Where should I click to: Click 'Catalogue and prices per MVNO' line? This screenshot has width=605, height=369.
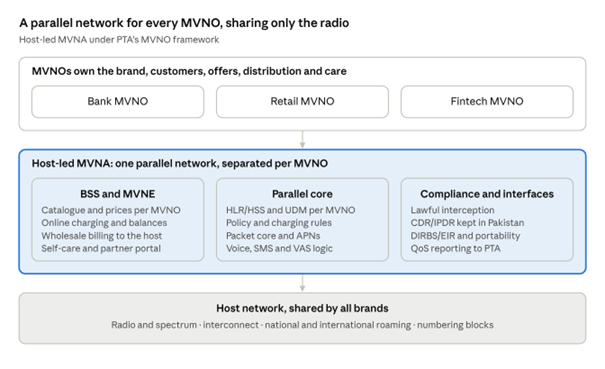[x=111, y=210]
